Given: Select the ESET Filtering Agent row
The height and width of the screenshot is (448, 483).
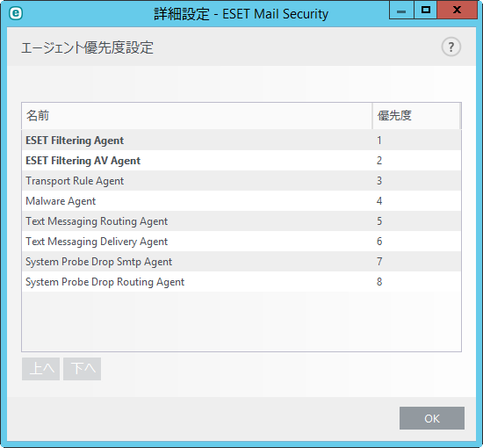Looking at the screenshot, I should coord(241,141).
